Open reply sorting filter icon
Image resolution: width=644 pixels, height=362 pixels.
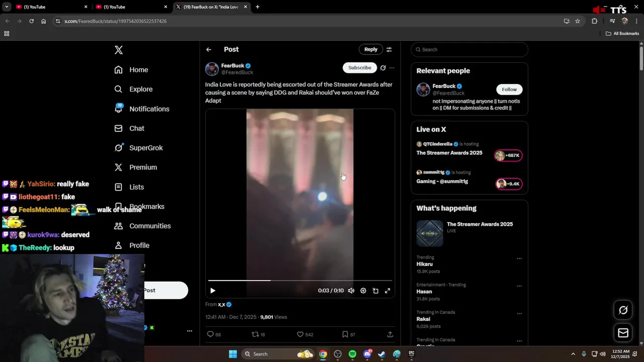point(389,49)
